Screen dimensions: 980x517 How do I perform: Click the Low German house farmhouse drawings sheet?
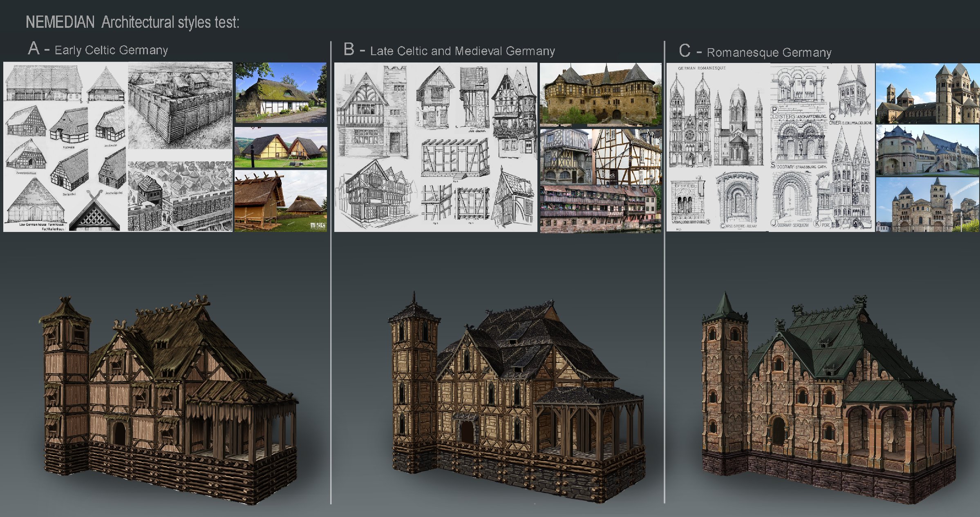(65, 147)
